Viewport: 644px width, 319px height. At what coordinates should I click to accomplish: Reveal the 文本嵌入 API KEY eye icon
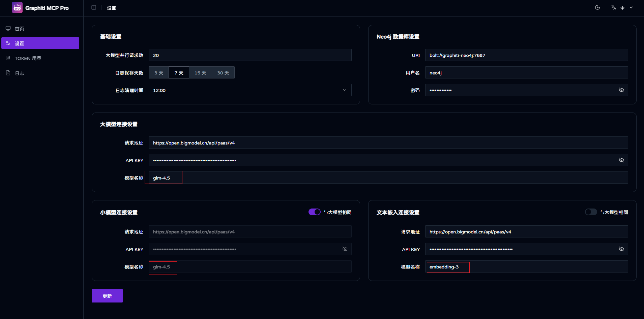(x=621, y=249)
